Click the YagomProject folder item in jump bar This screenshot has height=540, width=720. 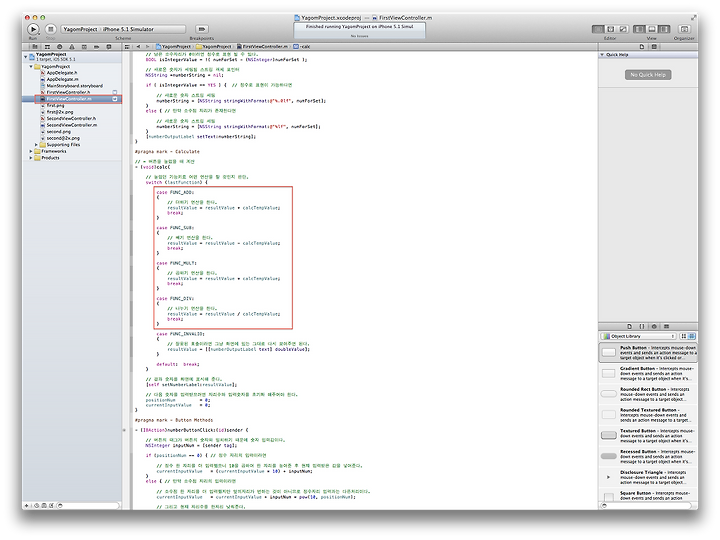click(214, 46)
